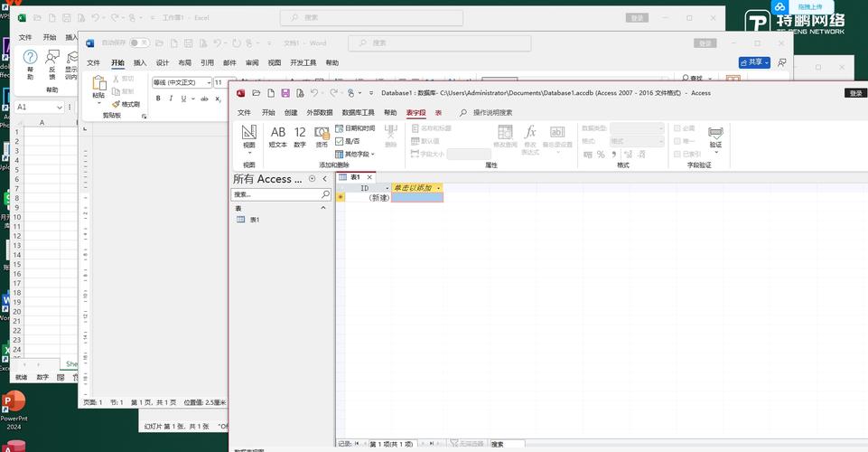
Task: Click the Access 登录 sign-in button
Action: coord(856,93)
